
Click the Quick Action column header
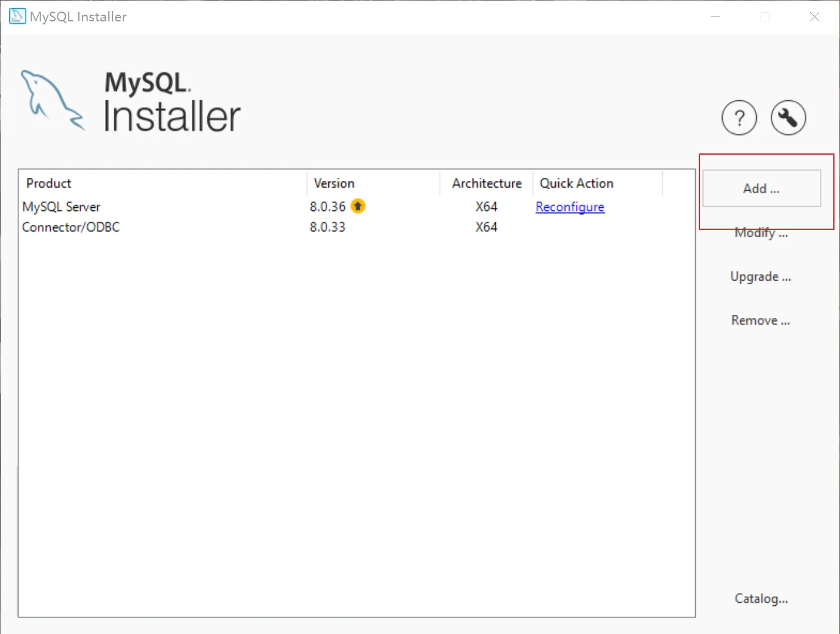tap(598, 183)
